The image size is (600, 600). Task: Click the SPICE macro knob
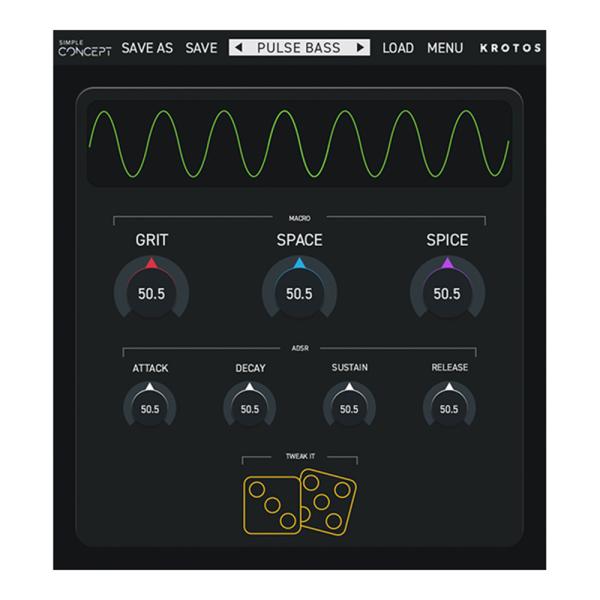pos(447,292)
